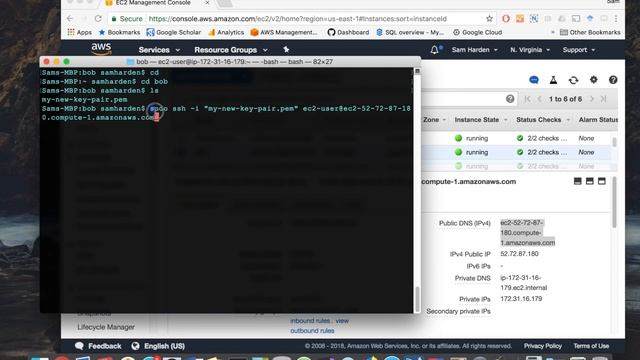The image size is (640, 360).
Task: Open Chrome menu three dots
Action: click(x=616, y=19)
